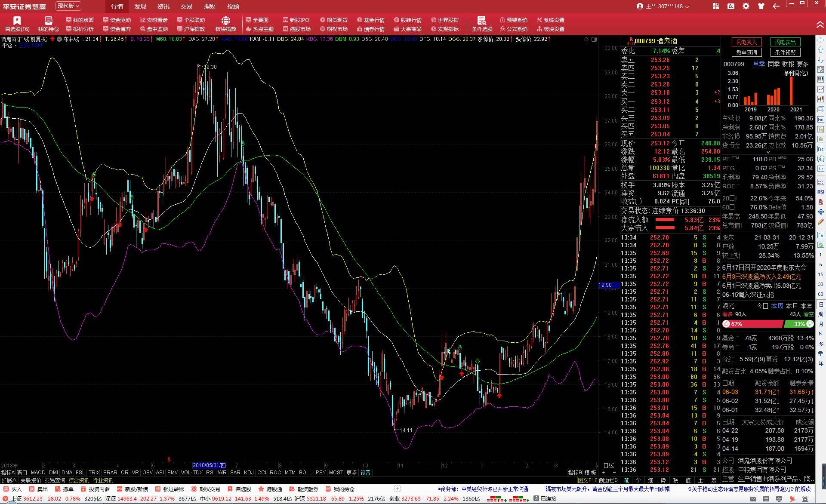Toggle 本月 sentiment period

pos(792,306)
